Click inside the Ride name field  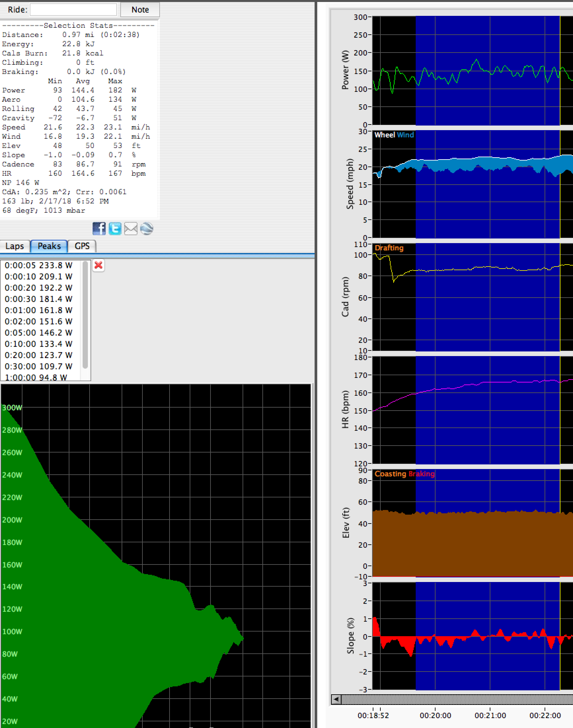tap(73, 9)
